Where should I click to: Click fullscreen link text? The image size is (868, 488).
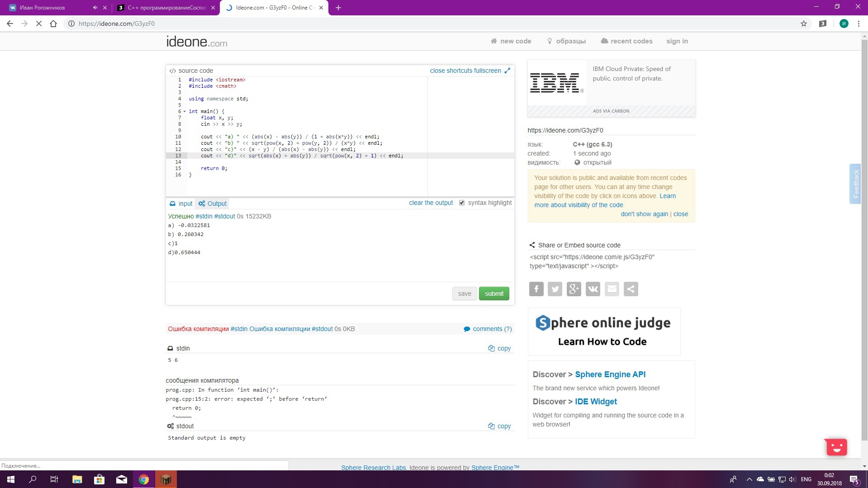point(488,71)
